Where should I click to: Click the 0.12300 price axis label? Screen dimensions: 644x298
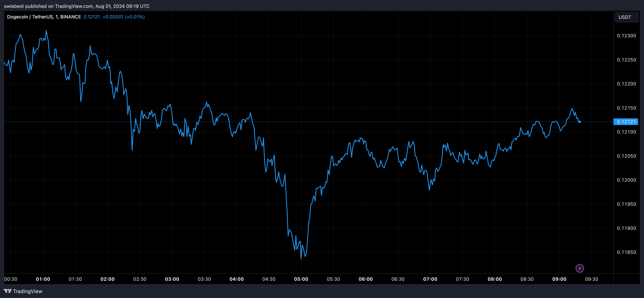627,36
